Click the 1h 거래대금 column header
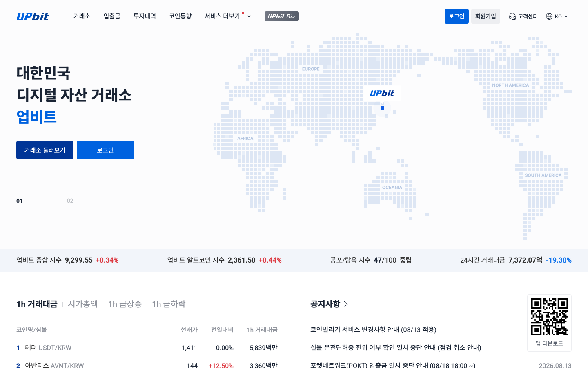588x368 pixels. coord(262,330)
